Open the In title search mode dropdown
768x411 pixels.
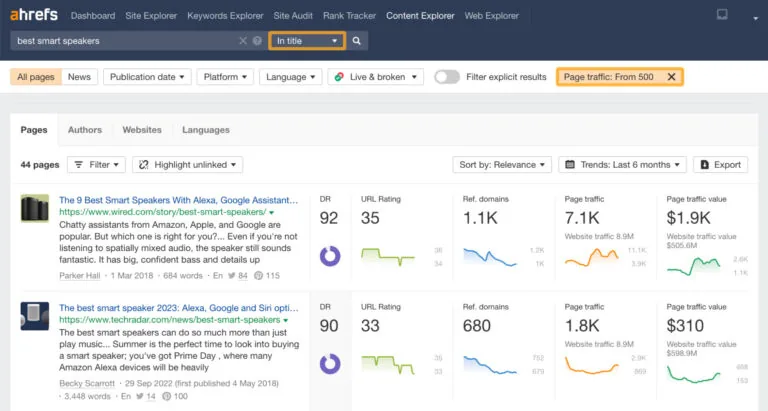307,41
